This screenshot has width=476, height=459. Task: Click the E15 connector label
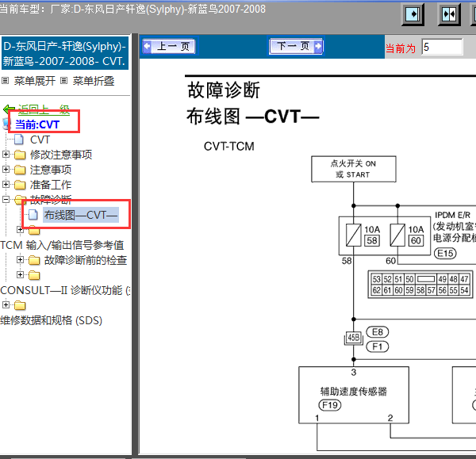click(445, 254)
